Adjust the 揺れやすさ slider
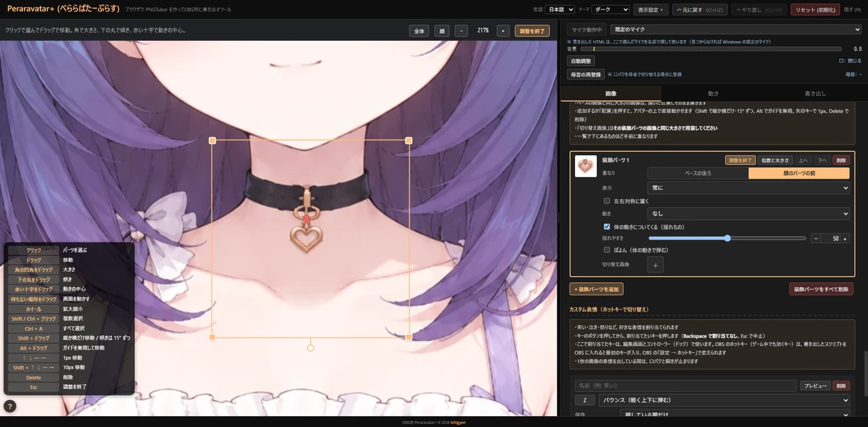 (x=727, y=238)
